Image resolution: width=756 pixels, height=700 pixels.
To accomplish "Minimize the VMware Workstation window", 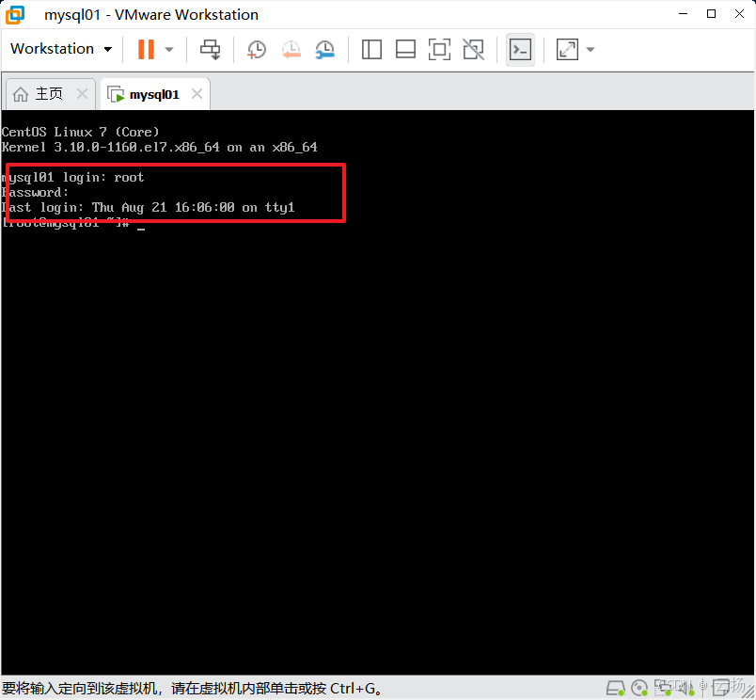I will coord(683,14).
